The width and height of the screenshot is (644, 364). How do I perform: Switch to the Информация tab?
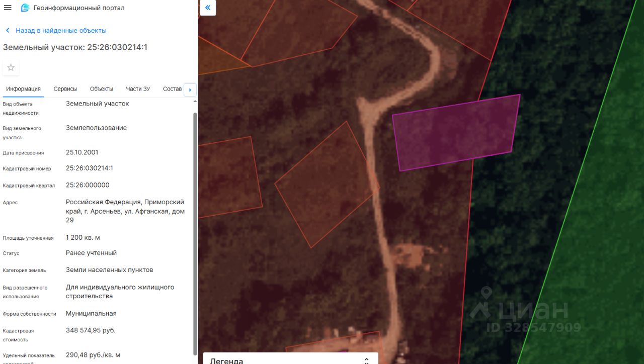click(x=23, y=89)
